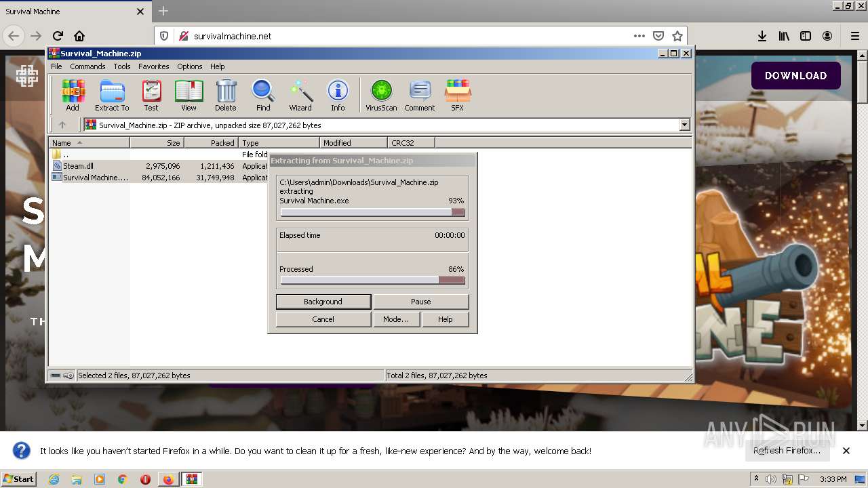Open the File menu in WinRAR
The image size is (868, 488).
point(56,66)
